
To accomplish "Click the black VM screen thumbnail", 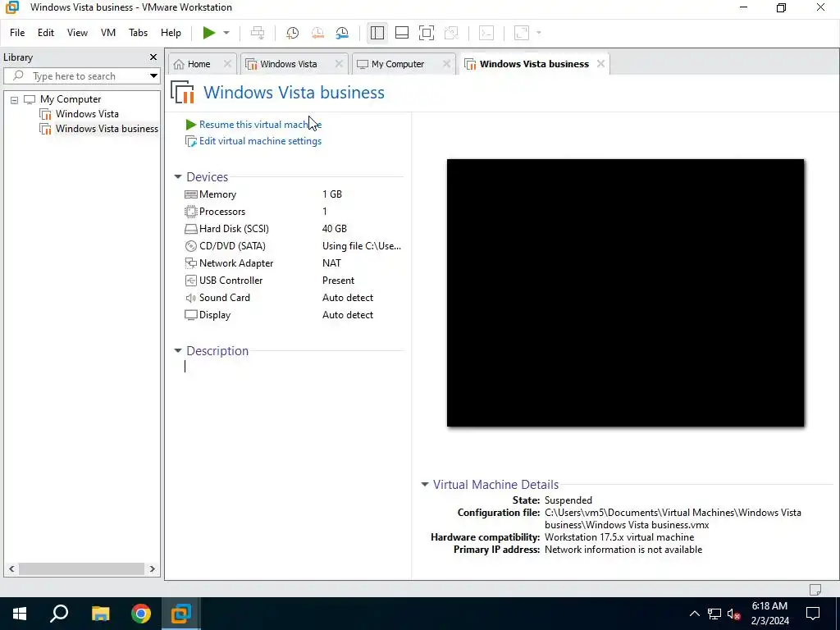I will tap(625, 293).
